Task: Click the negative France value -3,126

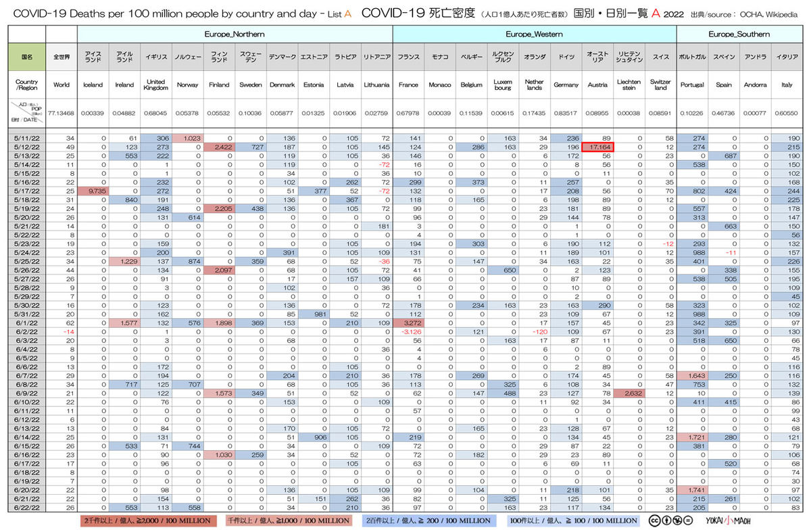Action: point(408,332)
